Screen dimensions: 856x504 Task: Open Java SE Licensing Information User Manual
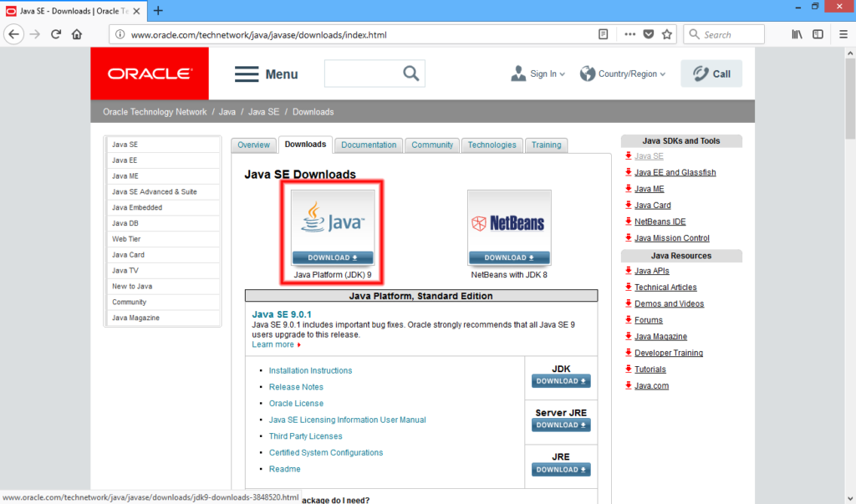[347, 420]
